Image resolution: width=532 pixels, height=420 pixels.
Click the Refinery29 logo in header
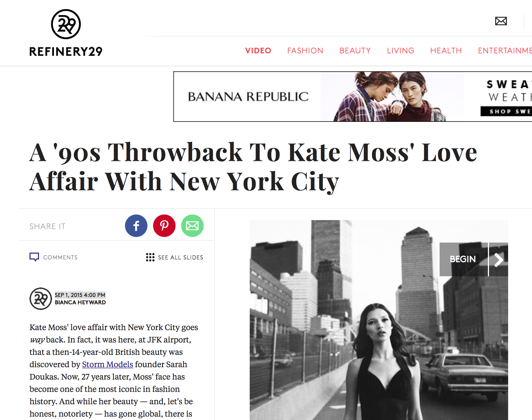point(66,33)
